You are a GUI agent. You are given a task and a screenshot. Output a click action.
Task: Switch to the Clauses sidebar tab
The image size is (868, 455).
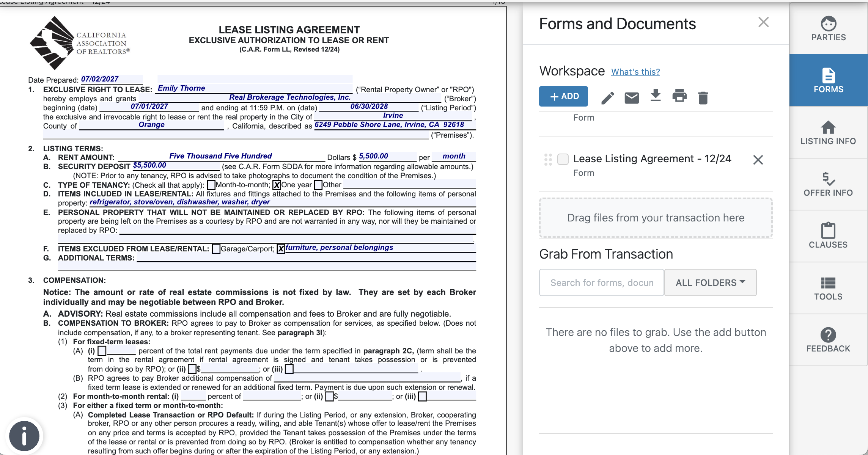click(x=828, y=236)
